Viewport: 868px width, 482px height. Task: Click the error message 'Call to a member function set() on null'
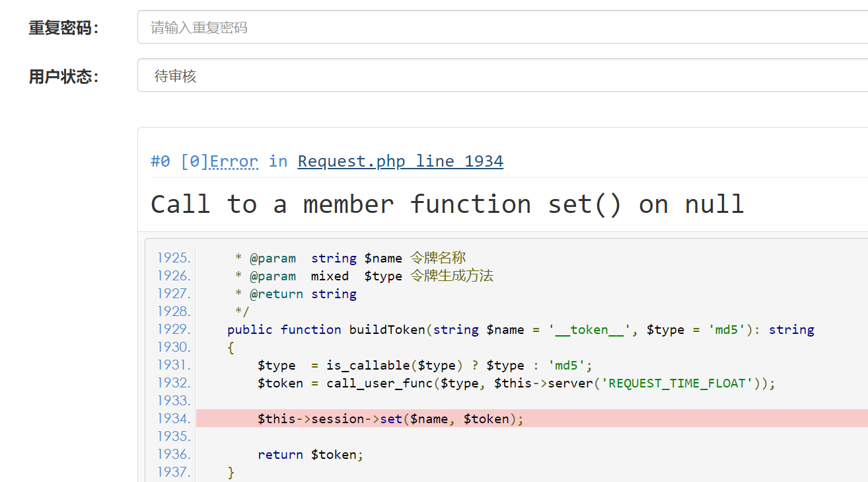tap(447, 204)
